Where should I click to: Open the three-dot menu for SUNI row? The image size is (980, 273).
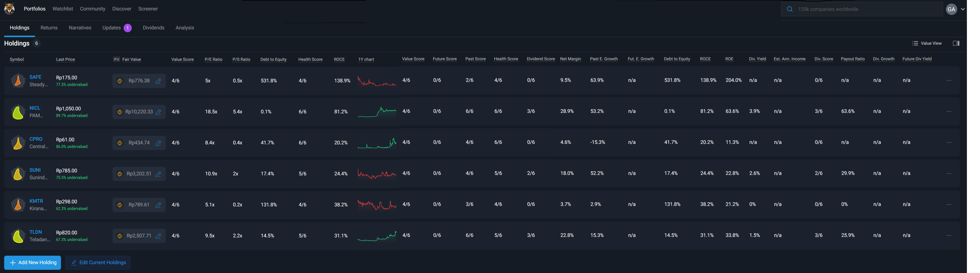(x=948, y=173)
